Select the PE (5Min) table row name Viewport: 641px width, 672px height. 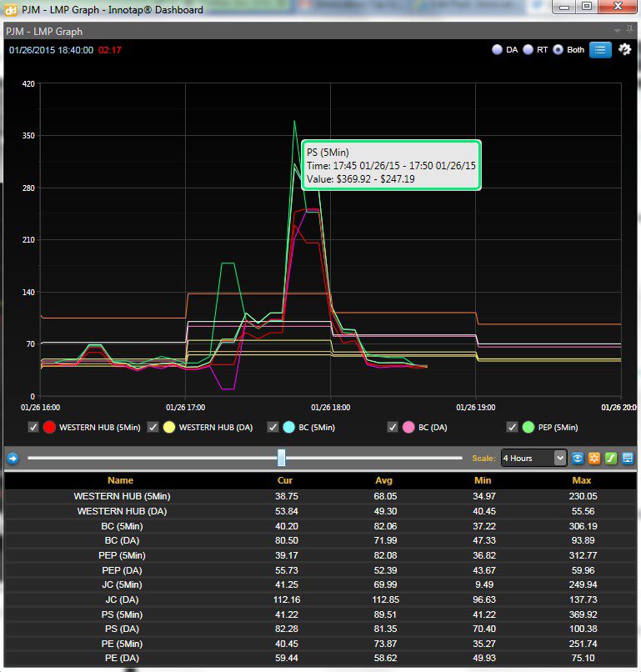tap(123, 644)
